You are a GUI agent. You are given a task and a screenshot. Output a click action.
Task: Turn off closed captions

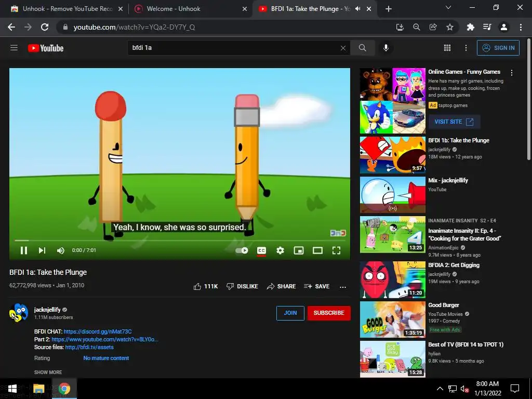pyautogui.click(x=261, y=251)
